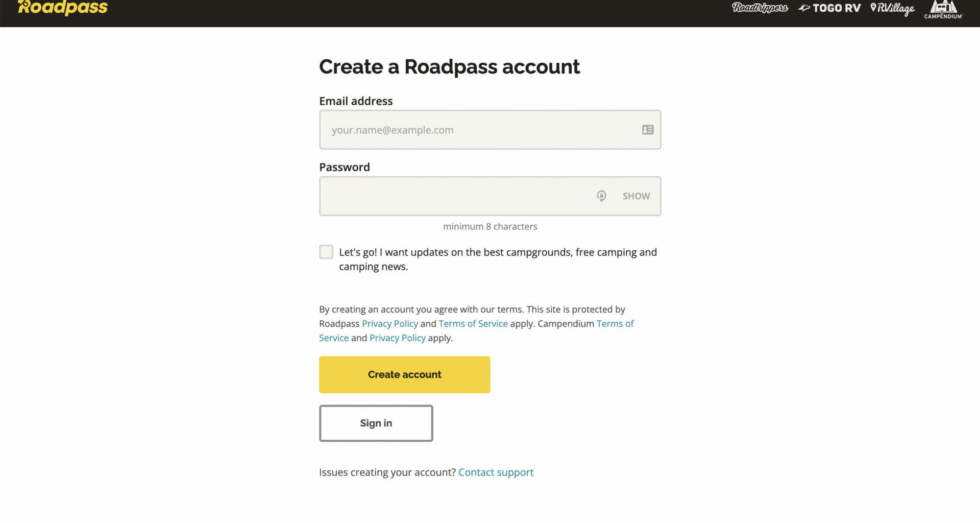Focus the Password input field
This screenshot has height=523, width=980.
[x=454, y=196]
